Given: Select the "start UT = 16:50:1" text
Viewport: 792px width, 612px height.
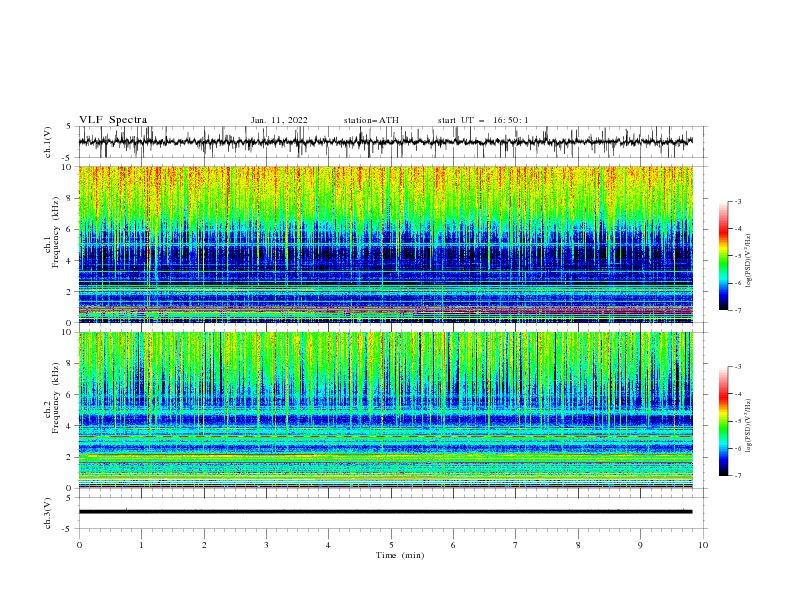Looking at the screenshot, I should [x=483, y=120].
